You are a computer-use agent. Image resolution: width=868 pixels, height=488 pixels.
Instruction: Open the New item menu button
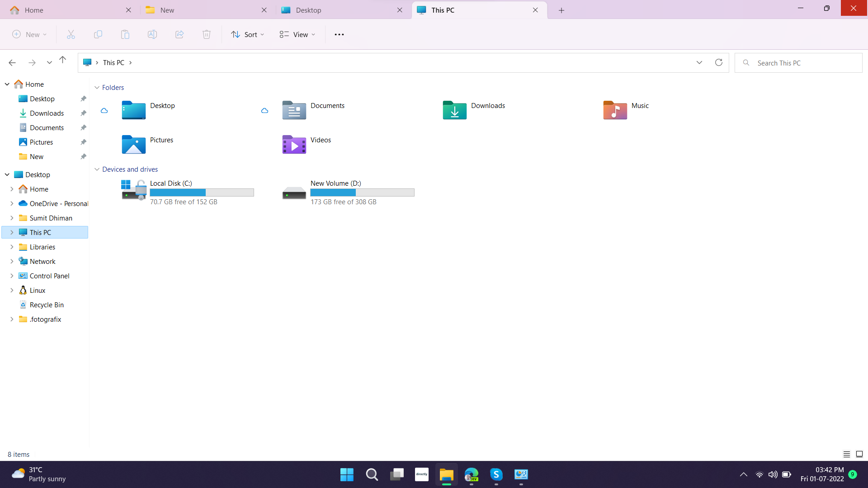coord(29,34)
